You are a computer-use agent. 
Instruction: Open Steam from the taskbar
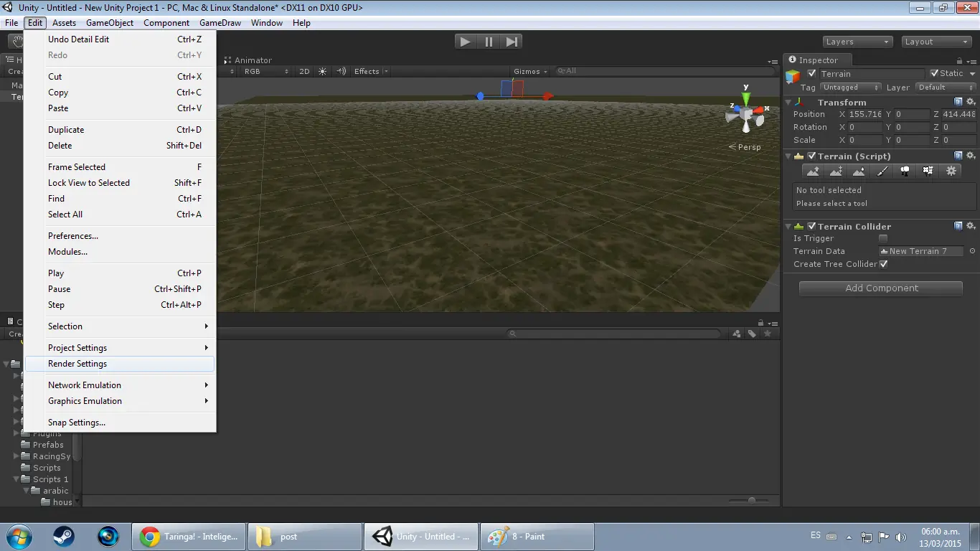pos(63,537)
